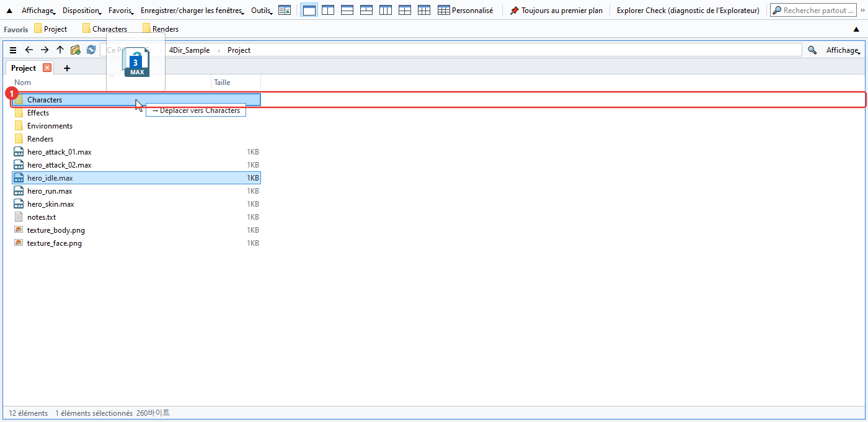This screenshot has height=422, width=868.
Task: Select the Environments folder row
Action: pos(136,126)
